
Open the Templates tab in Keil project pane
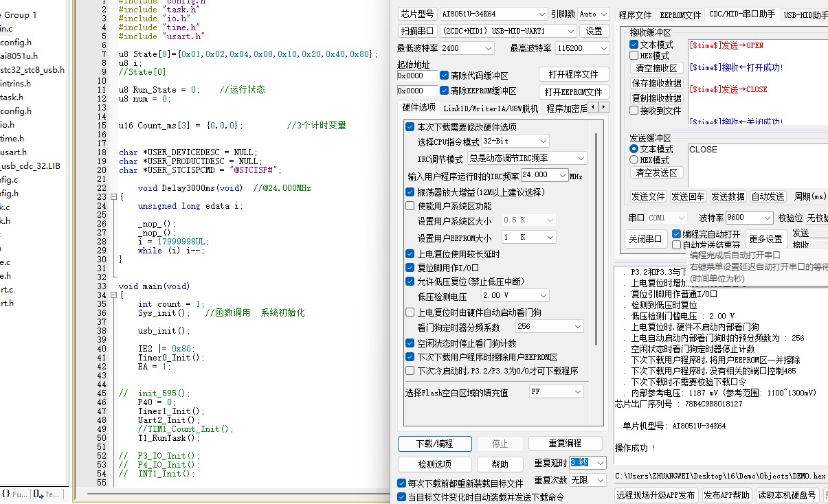pos(47,494)
